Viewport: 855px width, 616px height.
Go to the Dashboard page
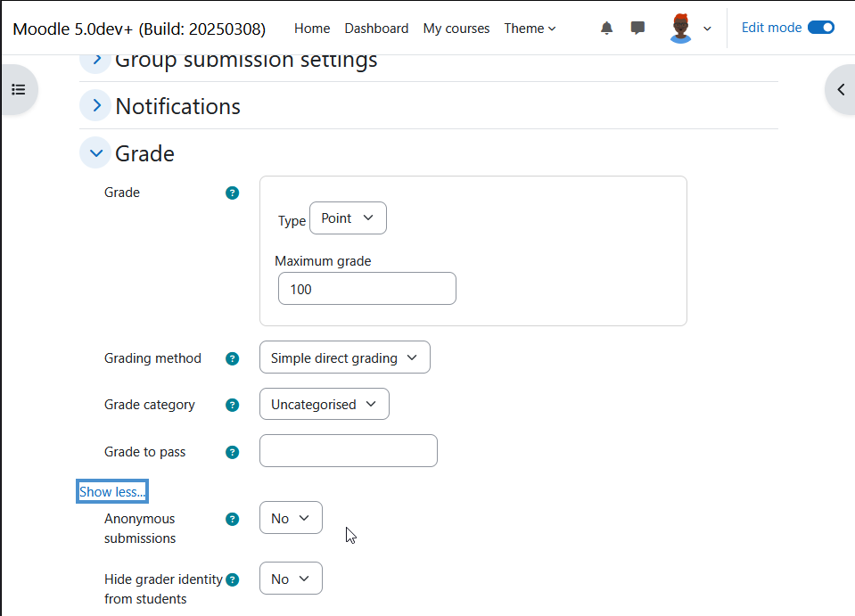click(x=376, y=29)
